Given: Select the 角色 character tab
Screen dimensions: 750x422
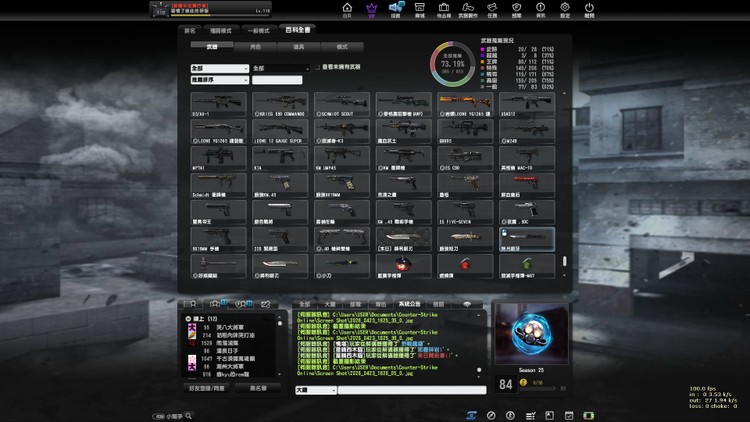Looking at the screenshot, I should click(255, 46).
